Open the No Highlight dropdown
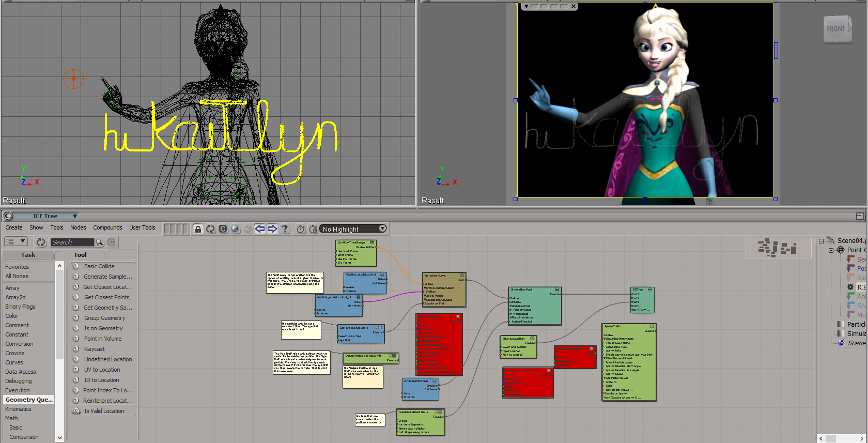868x443 pixels. [382, 228]
